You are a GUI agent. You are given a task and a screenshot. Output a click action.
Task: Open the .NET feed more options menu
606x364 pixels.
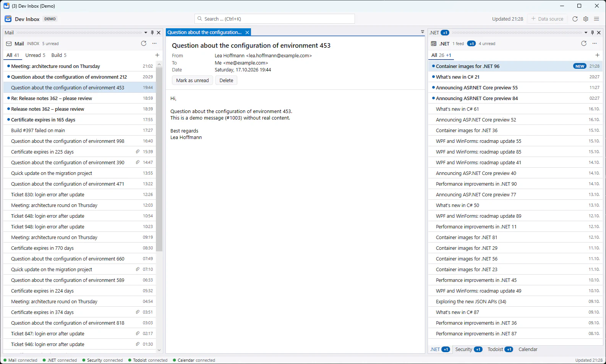point(595,44)
